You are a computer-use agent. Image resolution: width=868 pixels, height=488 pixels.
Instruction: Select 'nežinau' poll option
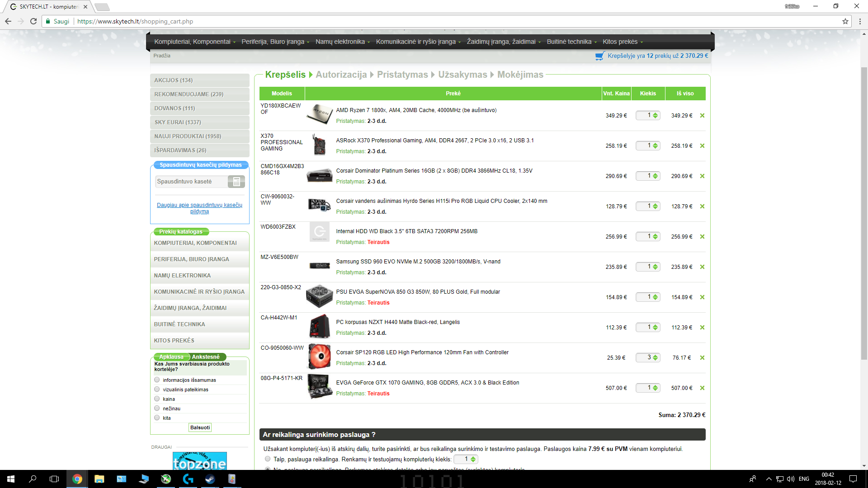click(x=157, y=408)
